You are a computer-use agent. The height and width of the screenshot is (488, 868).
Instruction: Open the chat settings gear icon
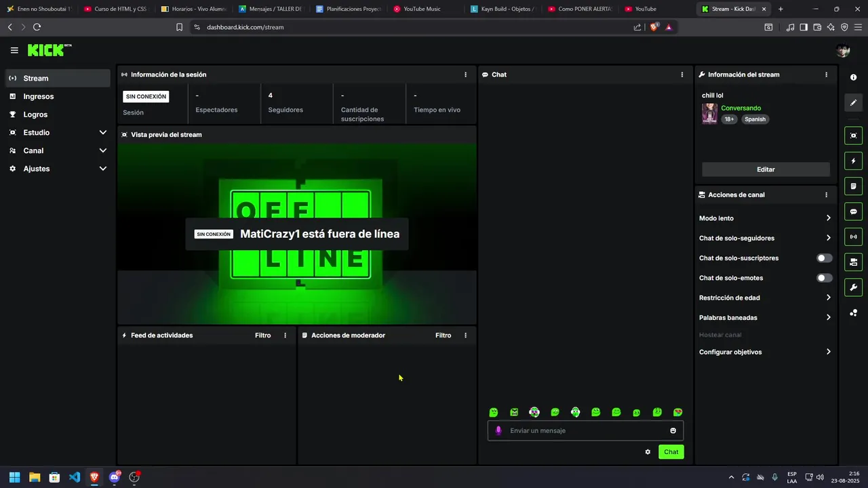click(x=648, y=452)
